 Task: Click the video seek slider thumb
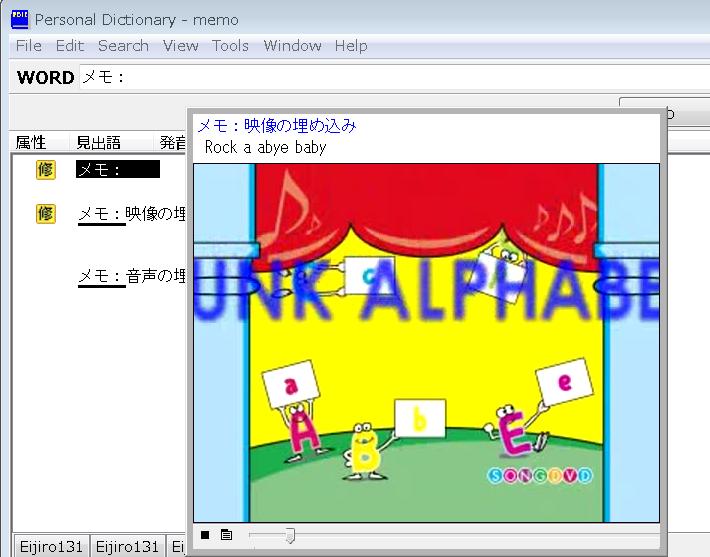point(290,536)
